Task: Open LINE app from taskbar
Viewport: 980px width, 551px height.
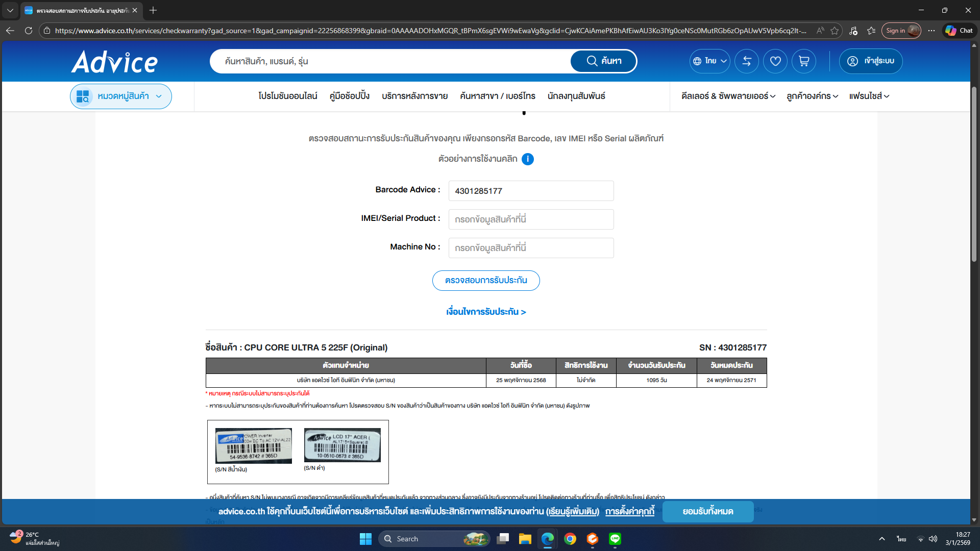Action: pos(615,539)
